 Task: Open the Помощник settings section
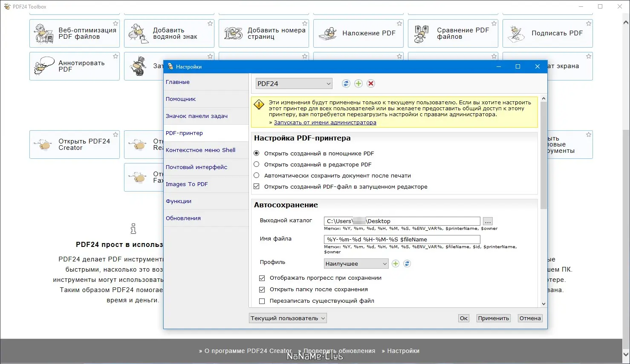click(206, 99)
